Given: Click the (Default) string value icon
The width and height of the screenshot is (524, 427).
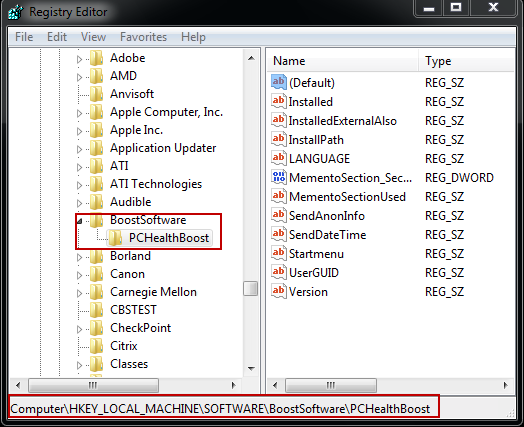Looking at the screenshot, I should (x=279, y=82).
